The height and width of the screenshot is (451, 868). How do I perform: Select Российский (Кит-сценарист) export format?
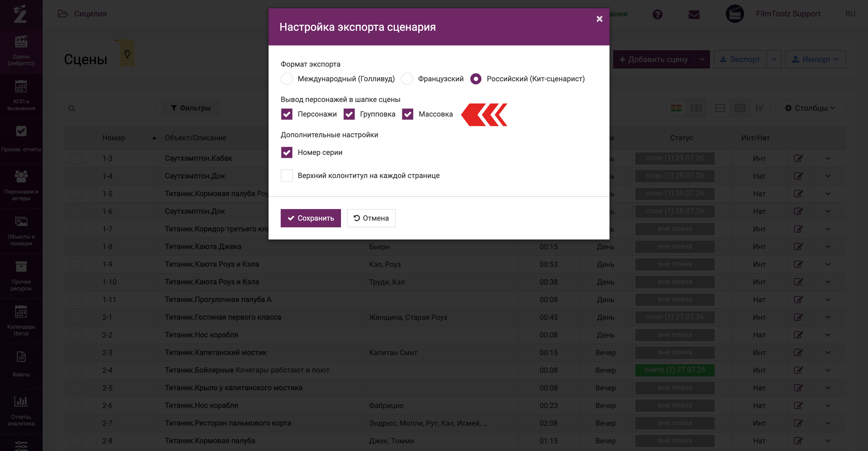[x=476, y=79]
